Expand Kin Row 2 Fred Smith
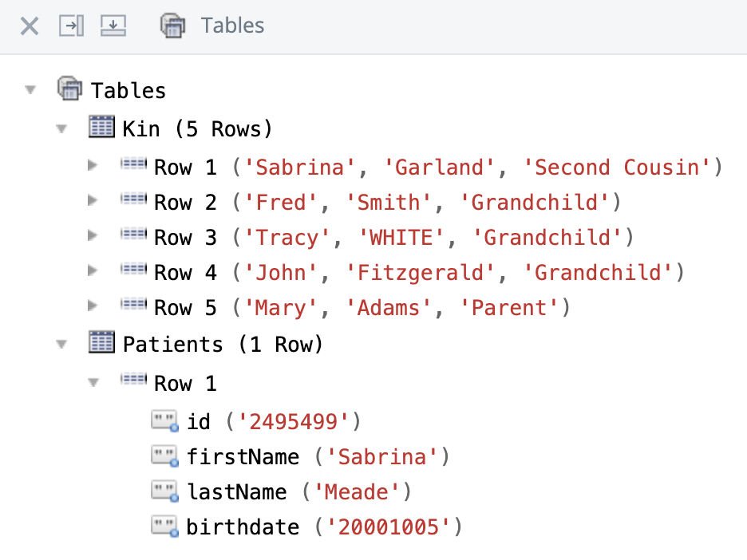Image resolution: width=747 pixels, height=560 pixels. click(x=93, y=201)
